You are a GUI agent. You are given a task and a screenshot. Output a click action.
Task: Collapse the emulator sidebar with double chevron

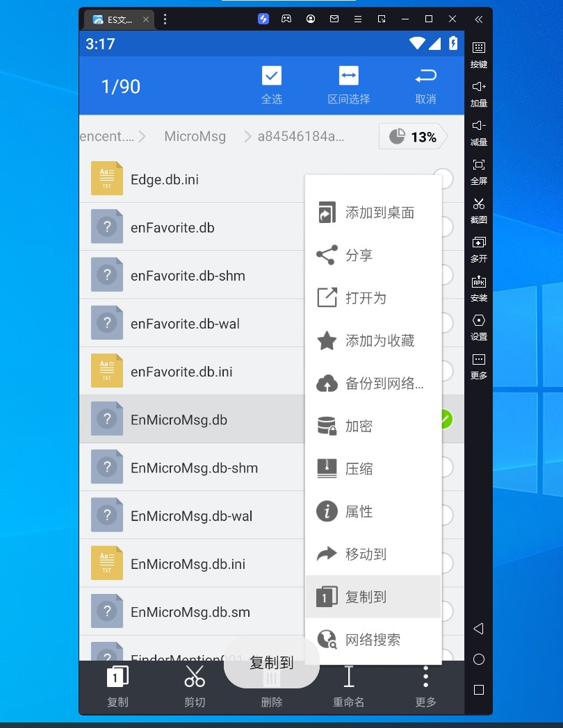[x=479, y=19]
